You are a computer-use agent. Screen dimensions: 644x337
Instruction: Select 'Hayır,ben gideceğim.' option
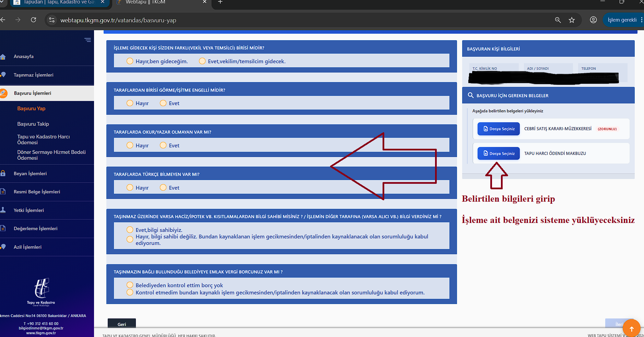[x=130, y=61]
